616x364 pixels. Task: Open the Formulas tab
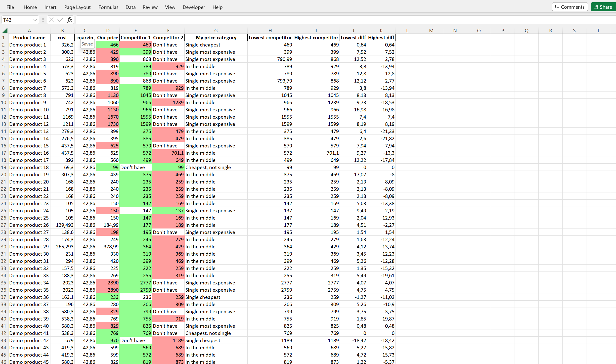click(108, 7)
